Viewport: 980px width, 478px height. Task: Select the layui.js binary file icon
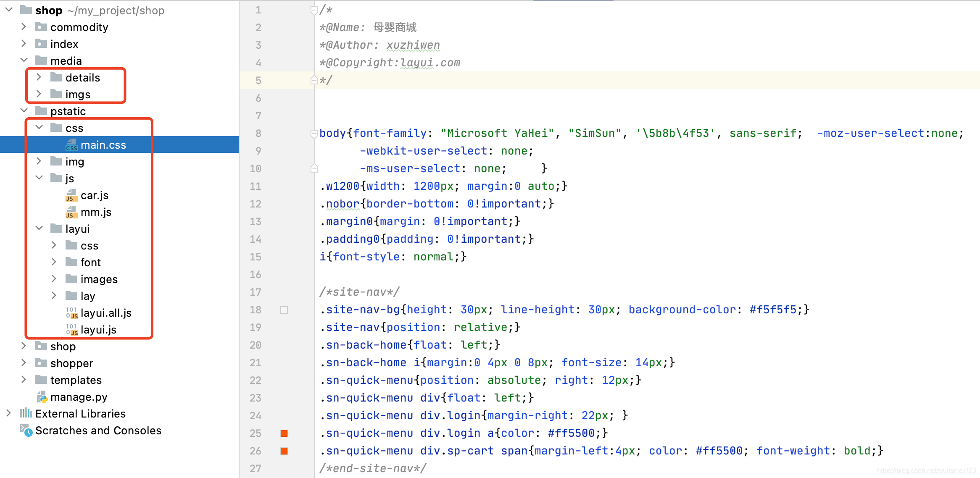[x=71, y=329]
